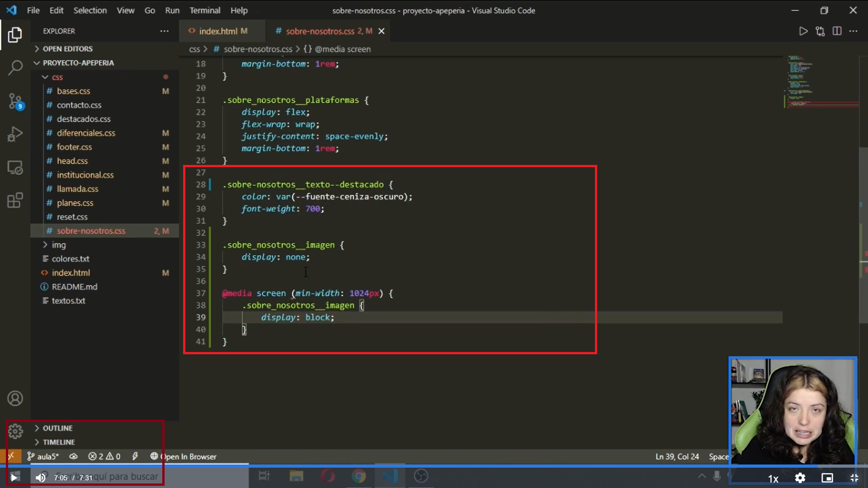
Task: Open the Accounts menu icon
Action: click(15, 399)
